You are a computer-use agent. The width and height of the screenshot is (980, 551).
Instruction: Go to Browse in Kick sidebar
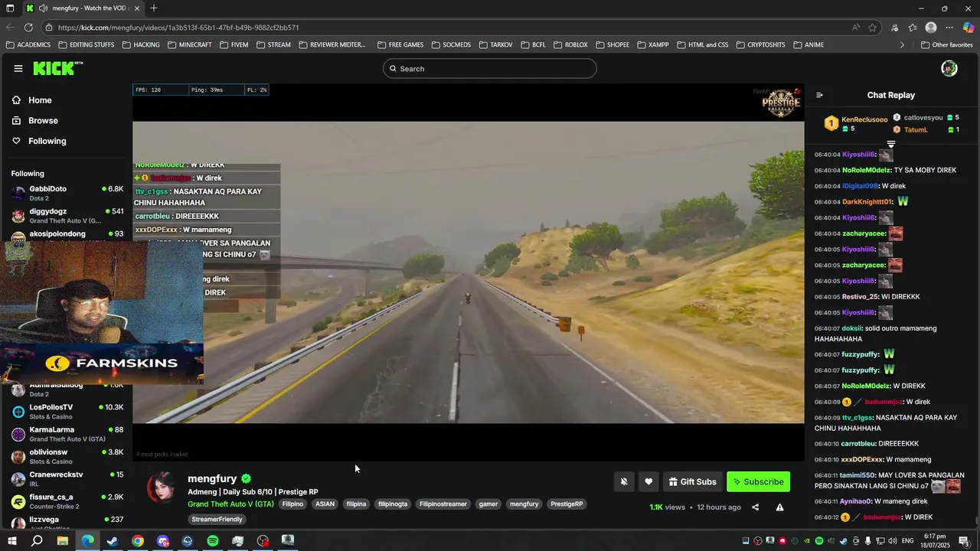(34, 121)
